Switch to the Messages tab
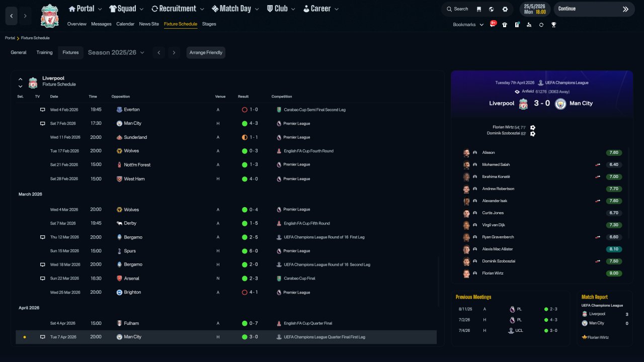Image resolution: width=644 pixels, height=362 pixels. [101, 24]
